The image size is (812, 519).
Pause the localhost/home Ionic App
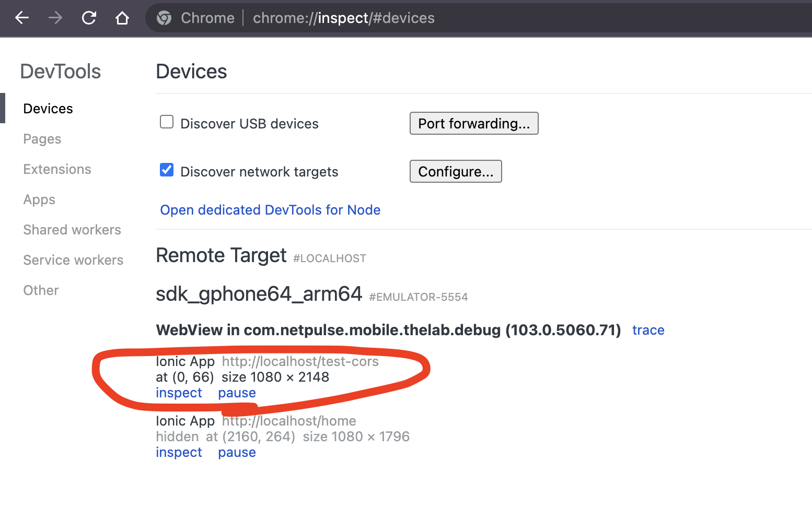(x=237, y=452)
